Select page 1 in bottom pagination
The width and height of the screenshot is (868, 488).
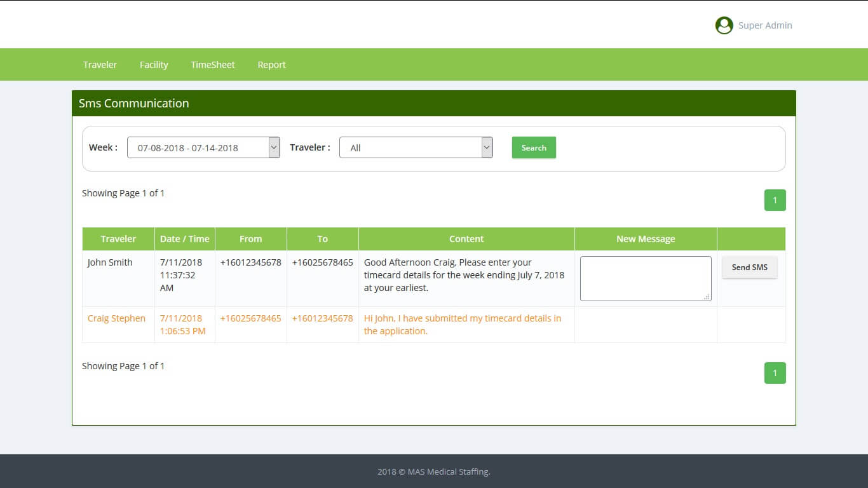[x=775, y=373]
